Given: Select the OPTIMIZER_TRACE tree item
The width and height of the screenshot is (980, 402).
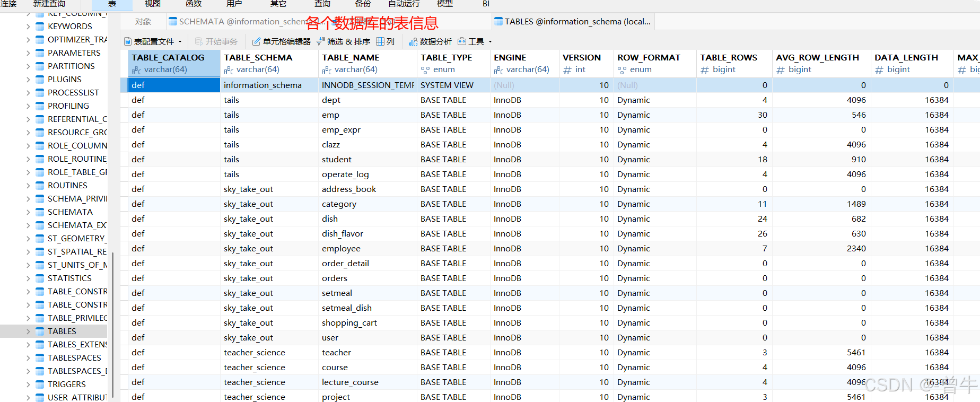Looking at the screenshot, I should coord(77,40).
